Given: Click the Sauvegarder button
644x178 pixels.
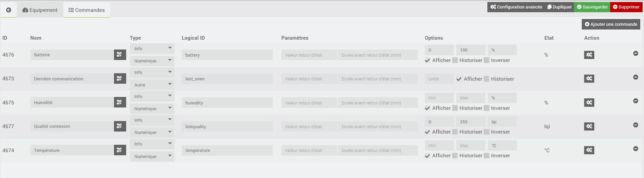Looking at the screenshot, I should [x=592, y=7].
